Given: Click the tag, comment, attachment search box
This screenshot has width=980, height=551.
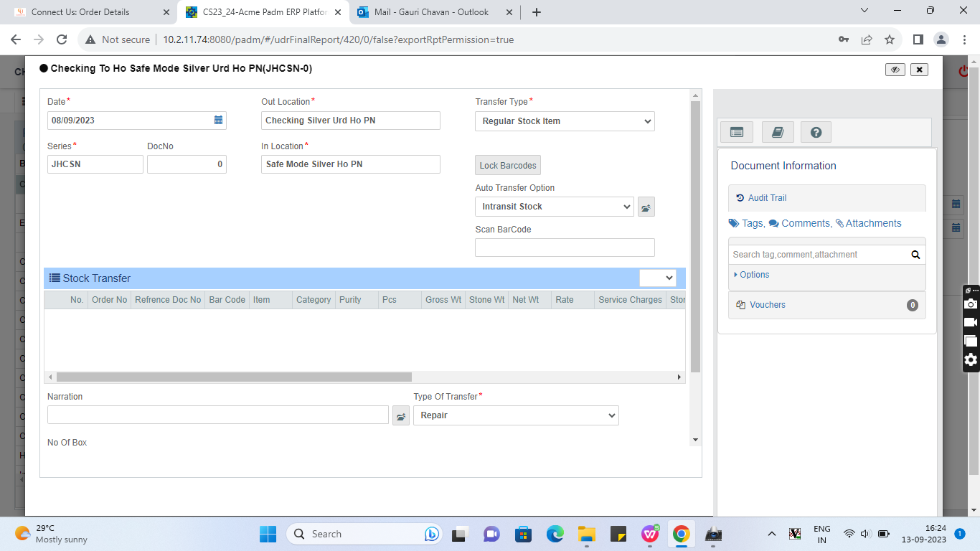Looking at the screenshot, I should click(818, 255).
